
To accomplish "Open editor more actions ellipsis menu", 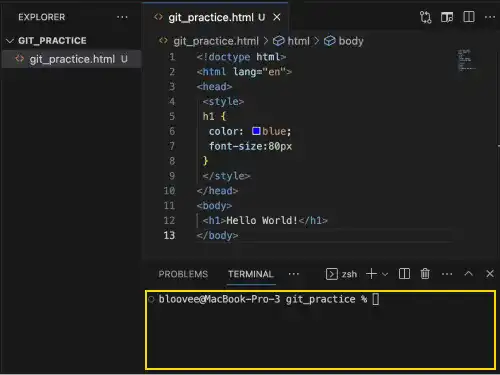I will (490, 17).
